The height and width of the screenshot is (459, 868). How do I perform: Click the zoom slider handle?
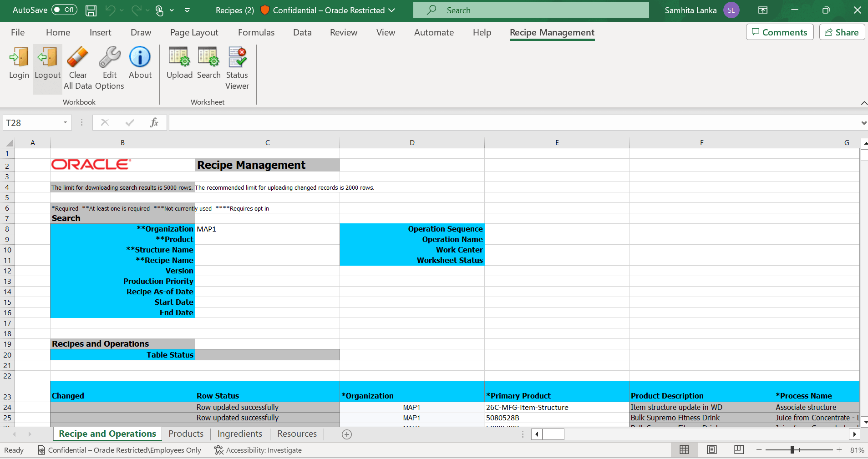(792, 450)
